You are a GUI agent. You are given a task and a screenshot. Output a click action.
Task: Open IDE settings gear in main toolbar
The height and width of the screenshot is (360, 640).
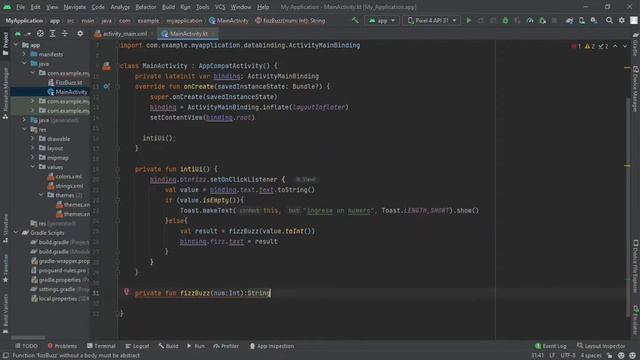click(x=622, y=20)
